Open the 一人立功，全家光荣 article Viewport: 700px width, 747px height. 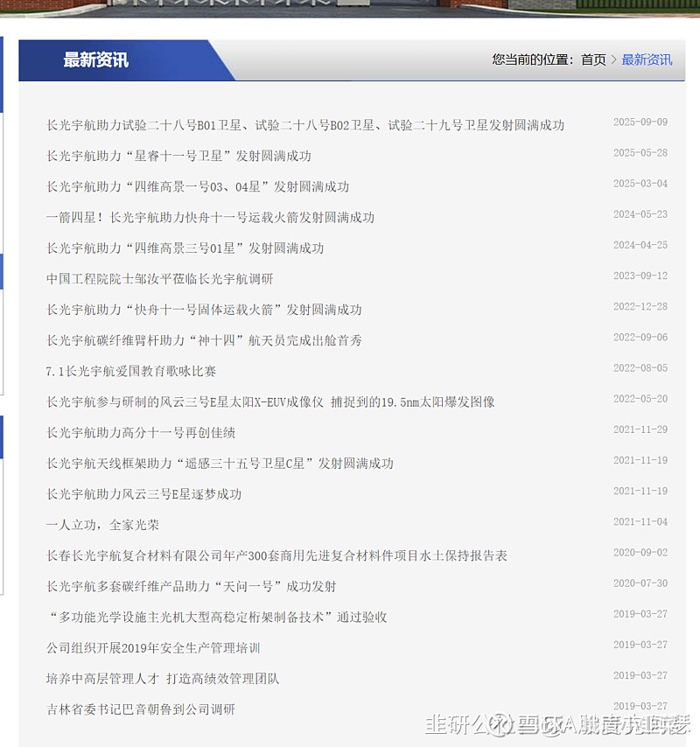click(102, 525)
